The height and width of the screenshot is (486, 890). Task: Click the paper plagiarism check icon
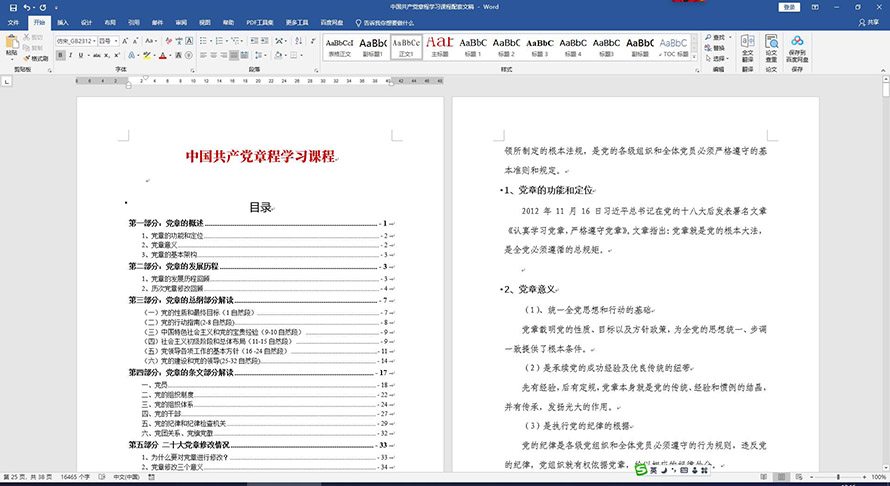pos(771,48)
